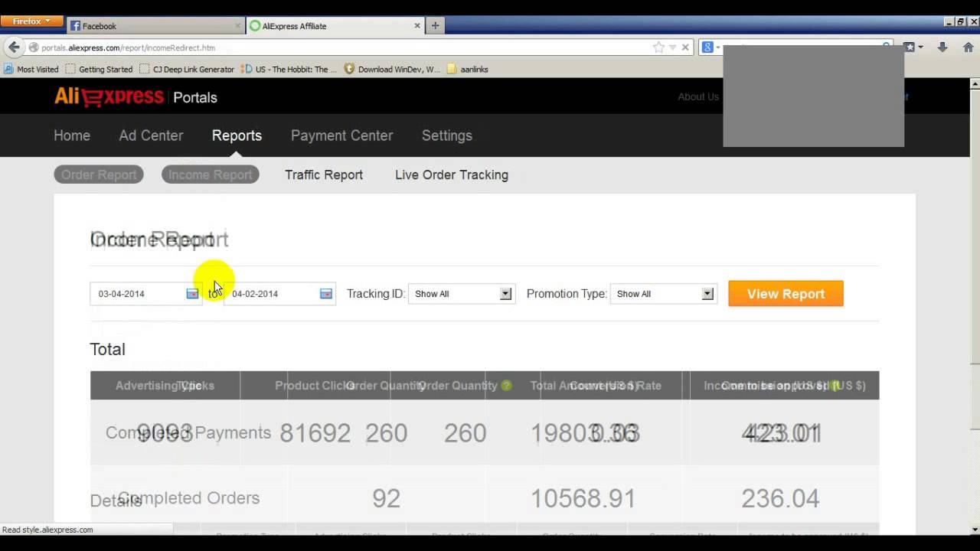The width and height of the screenshot is (980, 551).
Task: Click the address bar URL
Action: pos(129,47)
